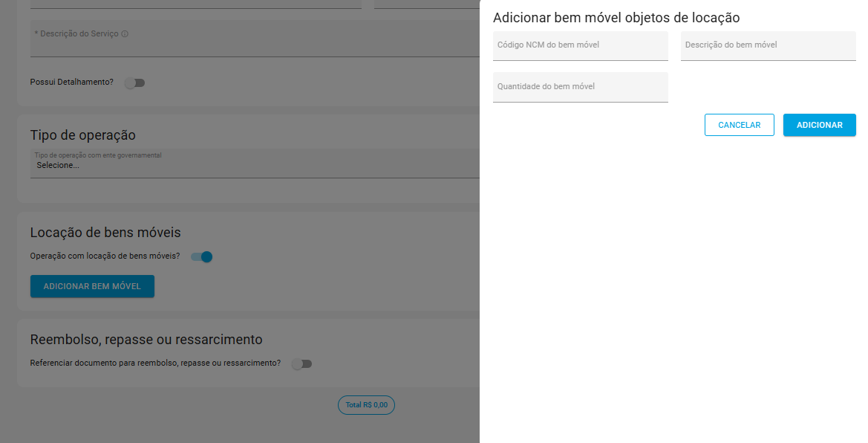Image resolution: width=868 pixels, height=443 pixels.
Task: Click the Locação de bens móveis heading
Action: [105, 233]
